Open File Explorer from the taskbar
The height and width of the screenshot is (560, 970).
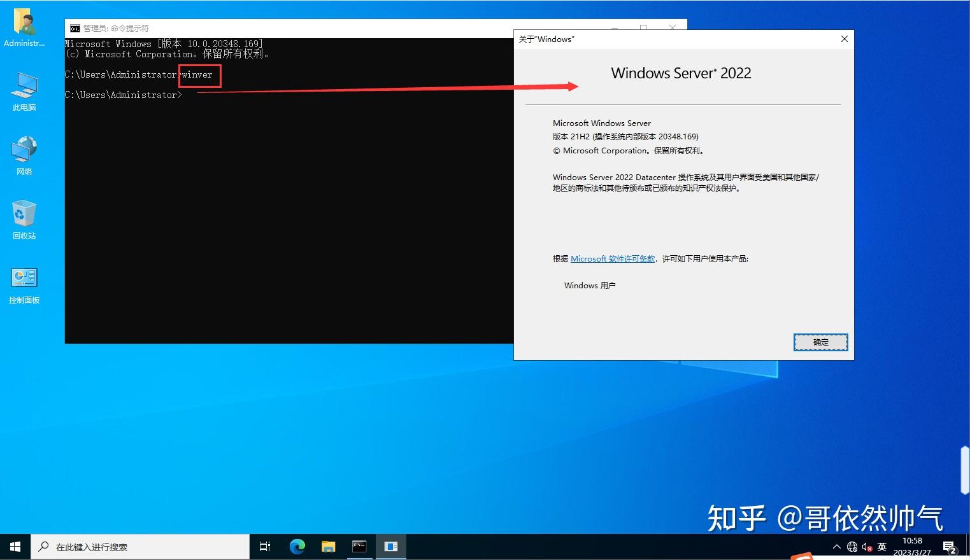(x=328, y=546)
